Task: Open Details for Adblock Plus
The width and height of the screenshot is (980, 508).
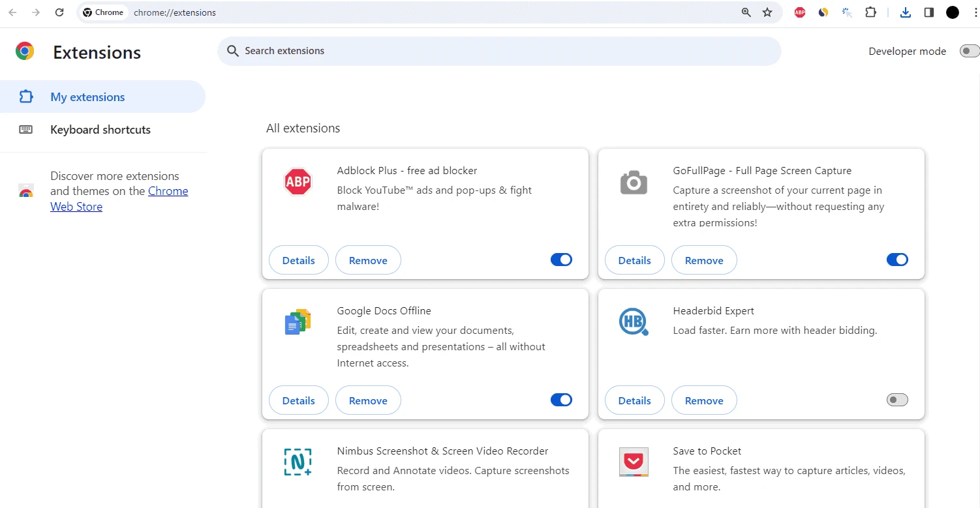Action: coord(299,260)
